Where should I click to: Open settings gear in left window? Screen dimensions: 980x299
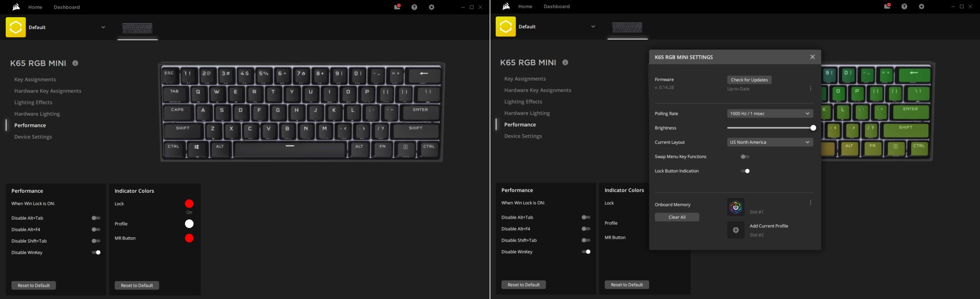[x=431, y=7]
